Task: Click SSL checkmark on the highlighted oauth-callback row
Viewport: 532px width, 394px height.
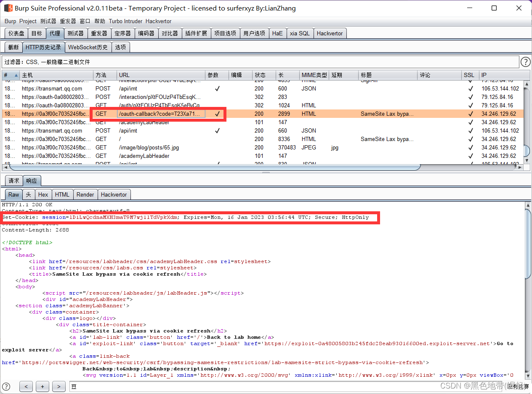Action: tap(470, 114)
